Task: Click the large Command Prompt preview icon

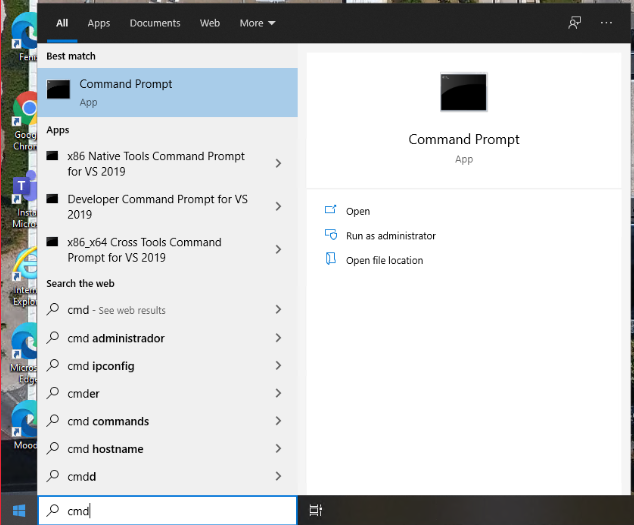Action: [464, 92]
